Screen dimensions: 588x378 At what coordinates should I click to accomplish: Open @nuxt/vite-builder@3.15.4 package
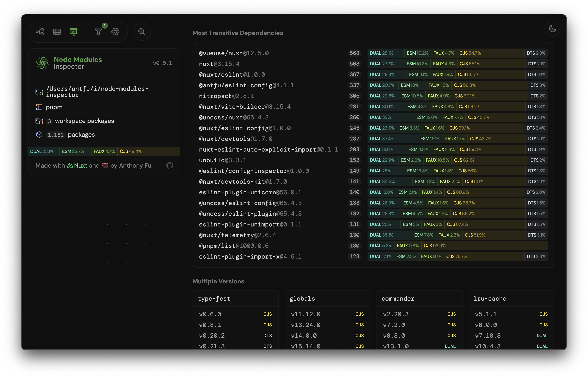click(373, 106)
